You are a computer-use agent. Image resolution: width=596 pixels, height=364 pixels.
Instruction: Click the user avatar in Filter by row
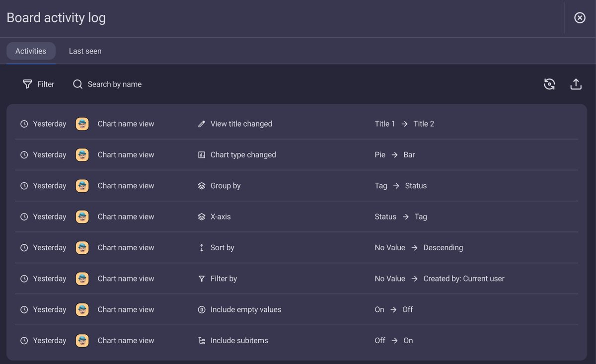pos(82,279)
